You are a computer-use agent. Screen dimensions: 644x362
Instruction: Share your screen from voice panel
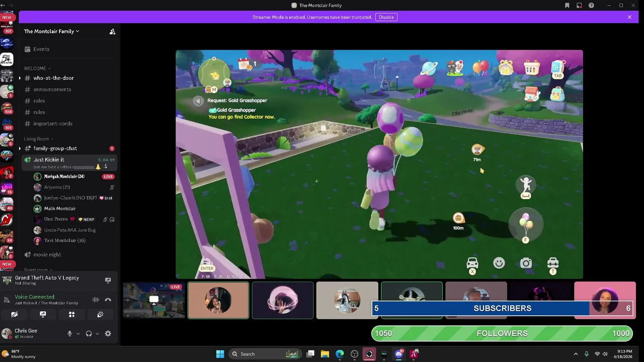pos(43,314)
